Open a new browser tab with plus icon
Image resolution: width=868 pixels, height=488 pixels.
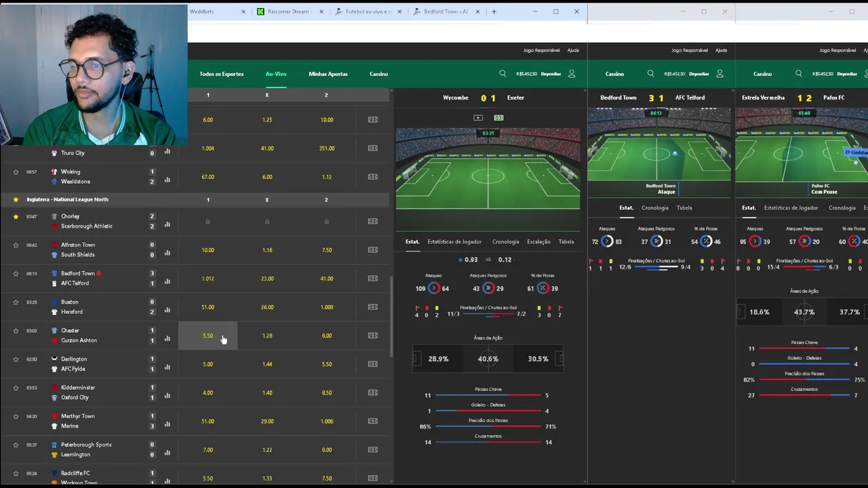point(494,12)
